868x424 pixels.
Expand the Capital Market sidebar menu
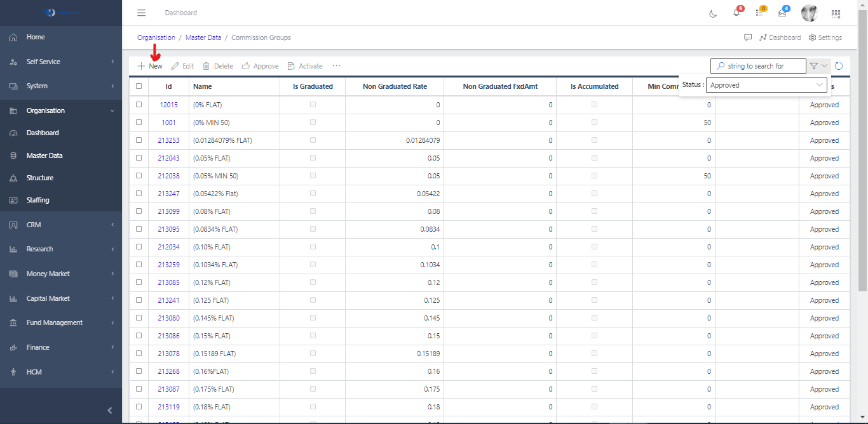61,298
